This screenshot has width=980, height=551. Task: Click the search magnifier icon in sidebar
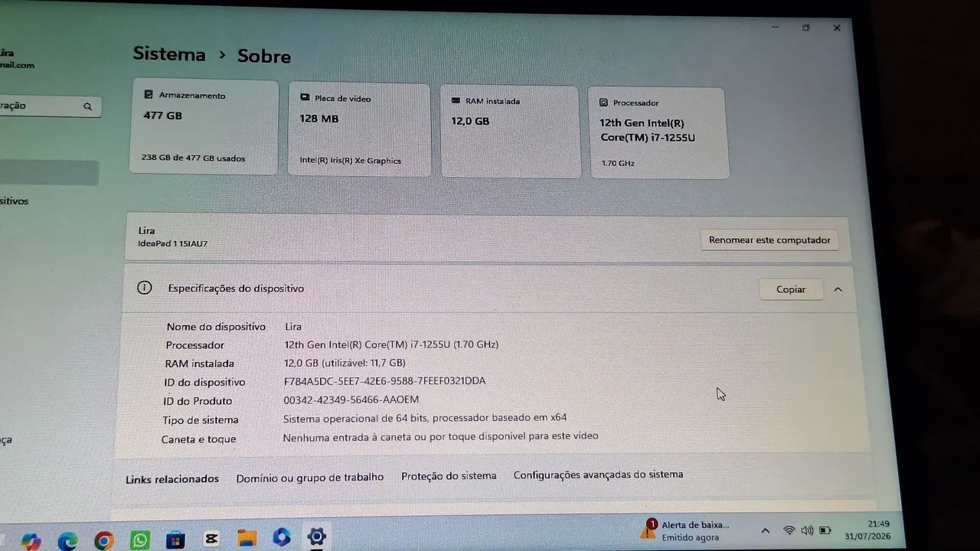88,106
